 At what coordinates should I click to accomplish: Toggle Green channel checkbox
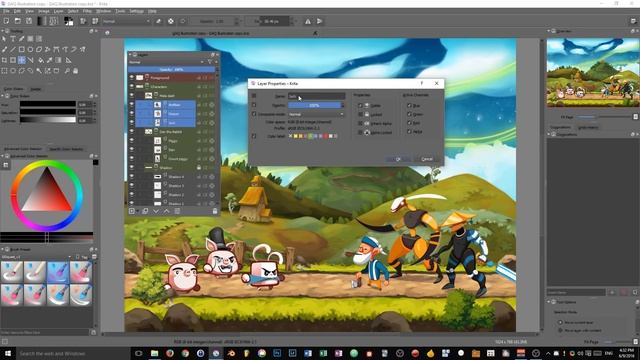click(x=409, y=114)
